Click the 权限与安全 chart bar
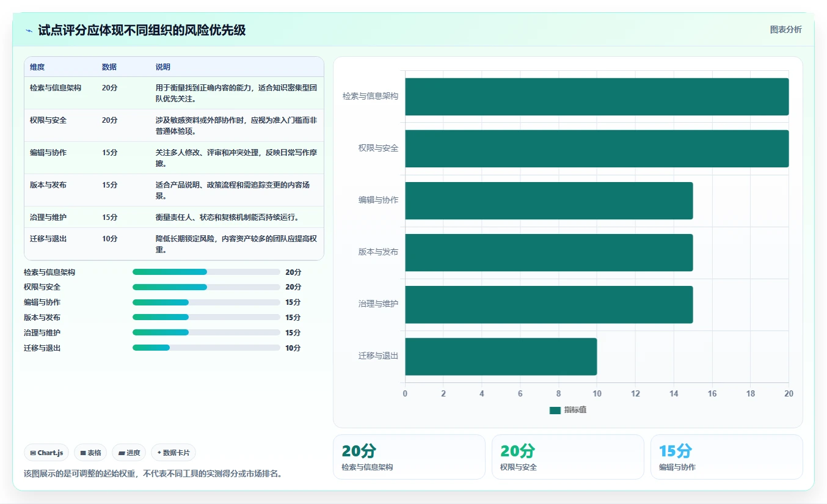Image resolution: width=827 pixels, height=504 pixels. 597,148
